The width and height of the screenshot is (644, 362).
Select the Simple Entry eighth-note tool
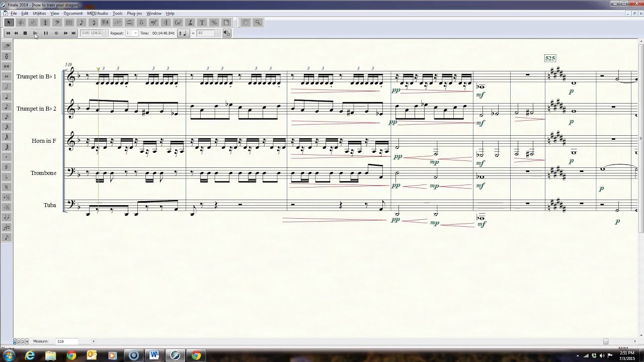(x=81, y=22)
